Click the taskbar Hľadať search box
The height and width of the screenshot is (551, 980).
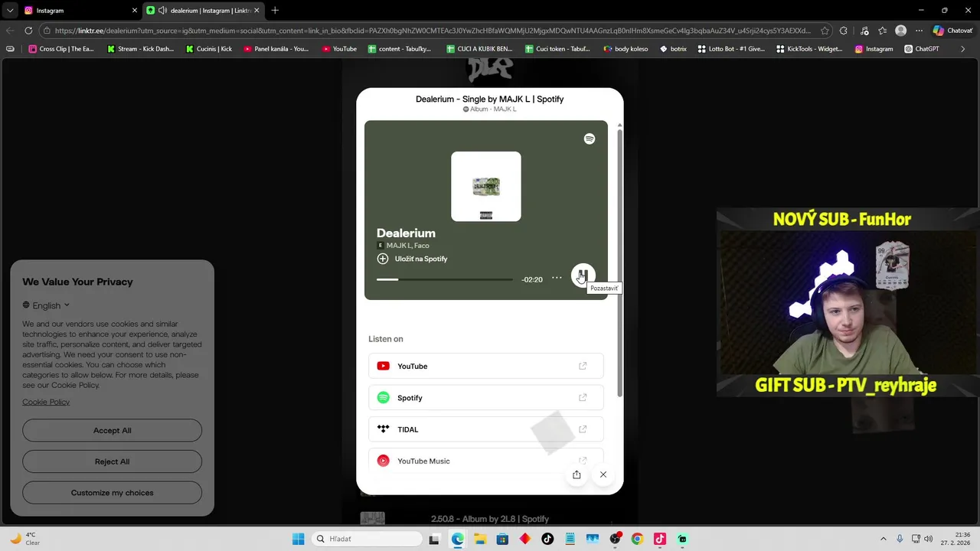pos(367,539)
